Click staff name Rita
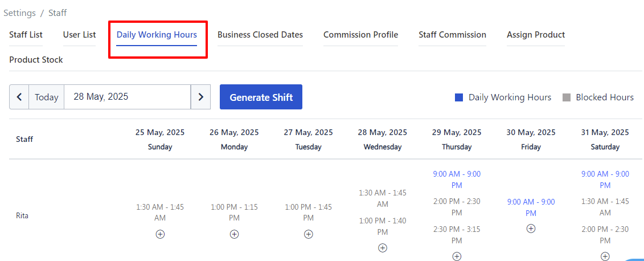Image resolution: width=644 pixels, height=261 pixels. pyautogui.click(x=22, y=215)
